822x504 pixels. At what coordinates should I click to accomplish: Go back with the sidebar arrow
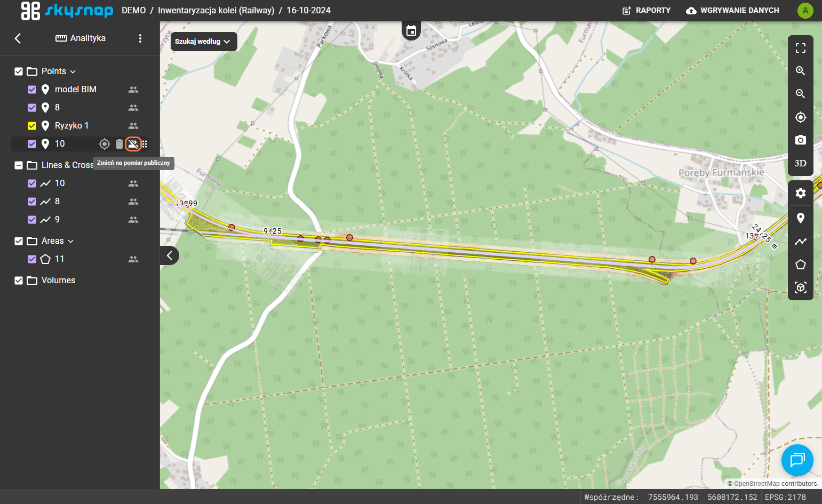click(x=18, y=38)
